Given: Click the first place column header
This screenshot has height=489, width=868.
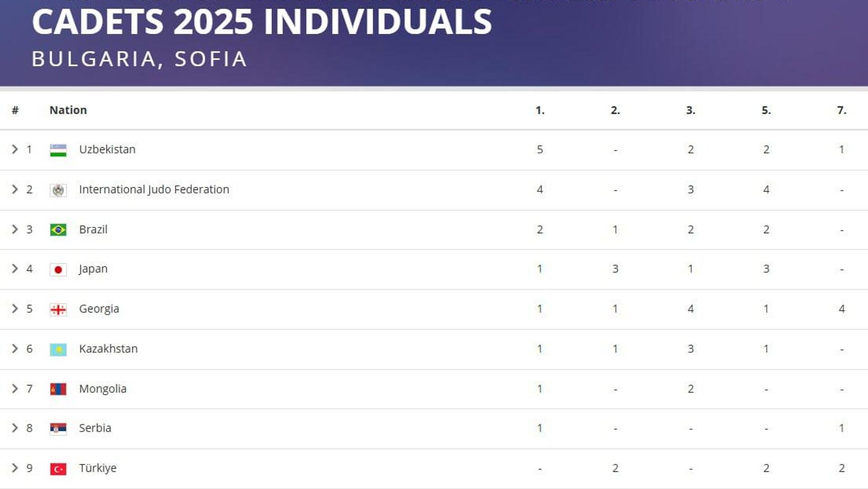Looking at the screenshot, I should pyautogui.click(x=540, y=110).
